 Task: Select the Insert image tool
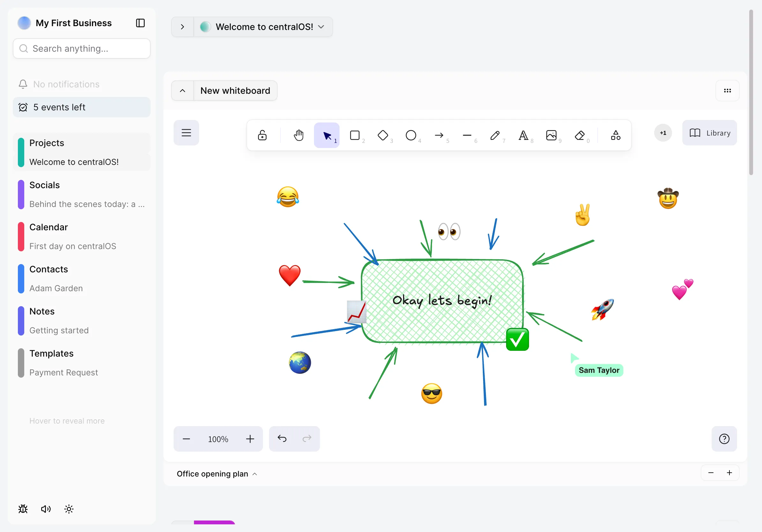(551, 135)
